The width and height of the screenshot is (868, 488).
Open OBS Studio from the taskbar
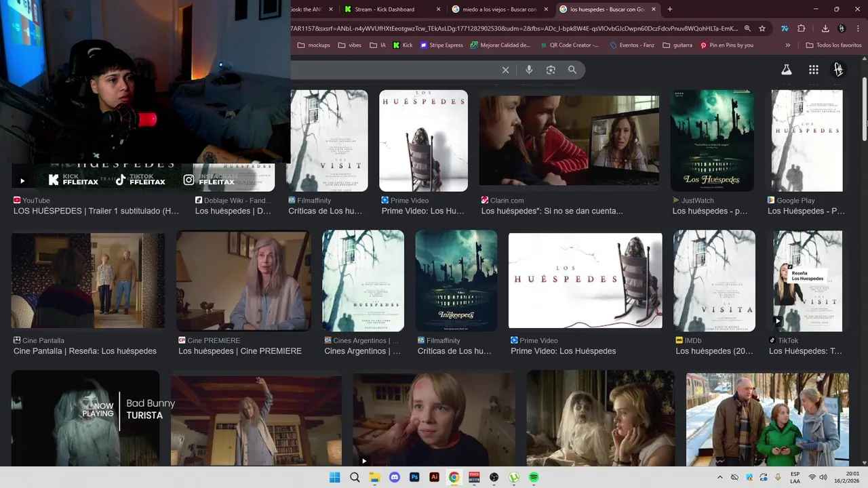click(494, 477)
